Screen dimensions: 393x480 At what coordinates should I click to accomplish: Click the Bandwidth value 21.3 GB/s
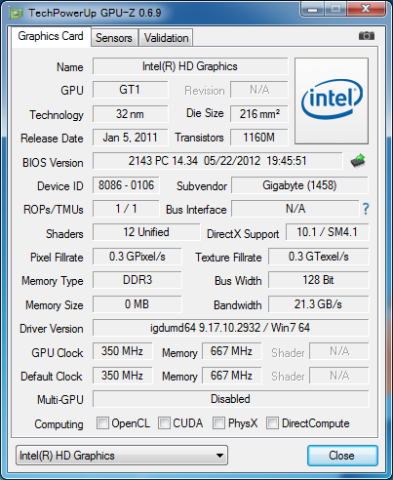coord(319,304)
